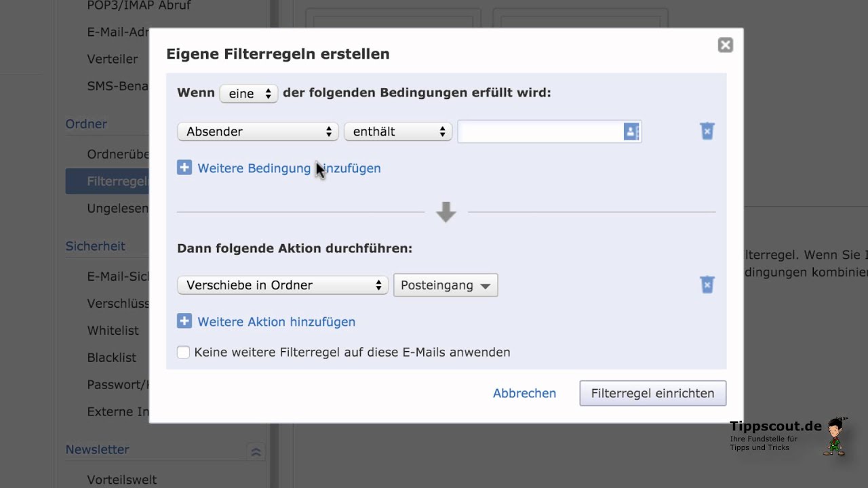
Task: Open the 'Ordner' sidebar section
Action: pos(86,124)
